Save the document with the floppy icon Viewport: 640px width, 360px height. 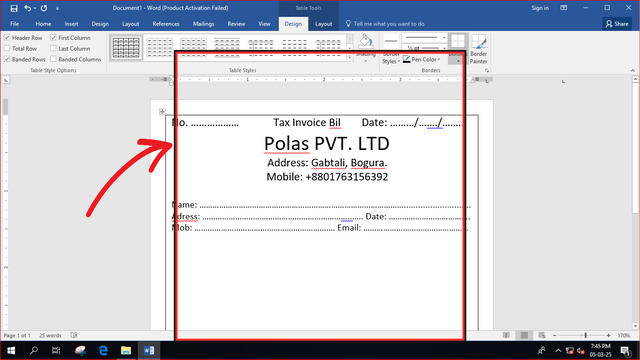(x=14, y=8)
